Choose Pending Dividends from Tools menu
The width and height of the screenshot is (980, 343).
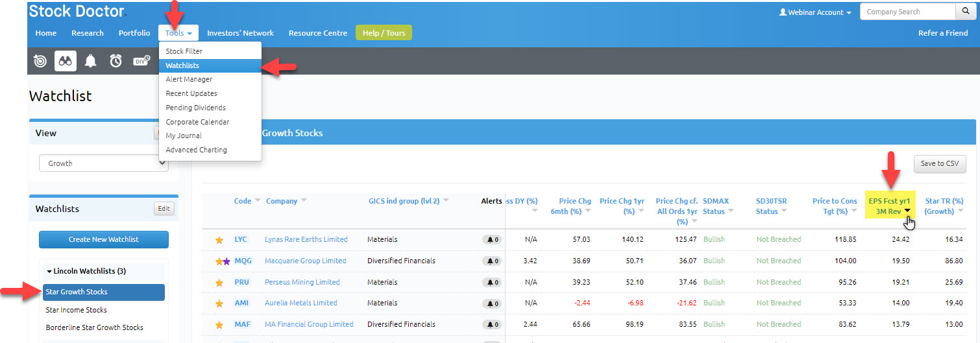[210, 108]
